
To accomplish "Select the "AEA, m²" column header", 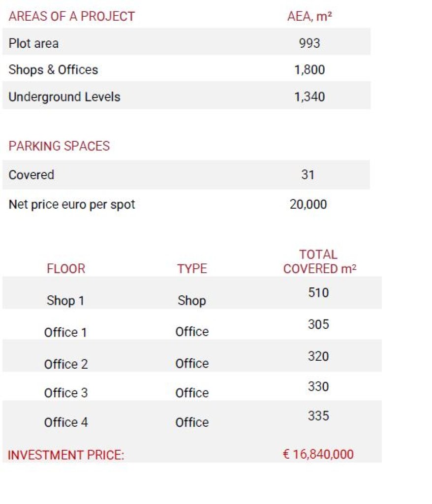I will pos(309,16).
